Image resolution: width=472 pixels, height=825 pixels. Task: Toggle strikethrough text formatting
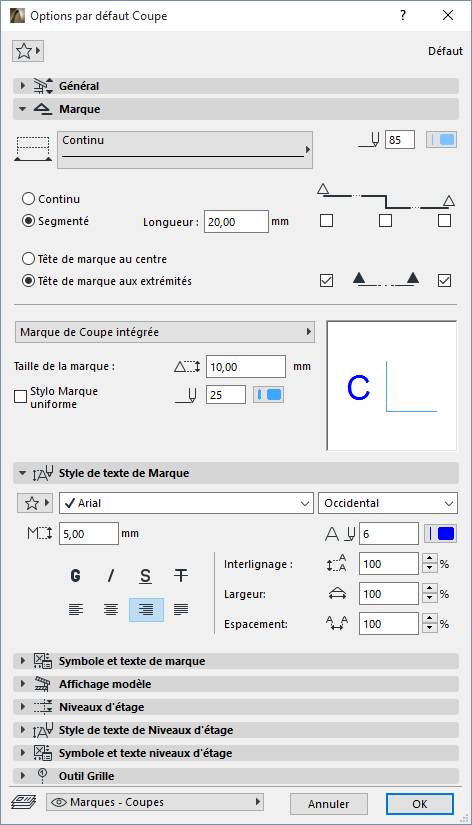coord(181,576)
